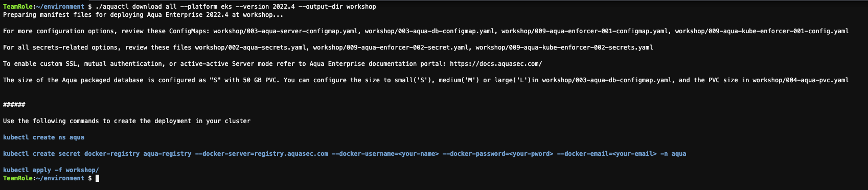Click the 'kubectl create secret docker-registry' command

coord(71,154)
